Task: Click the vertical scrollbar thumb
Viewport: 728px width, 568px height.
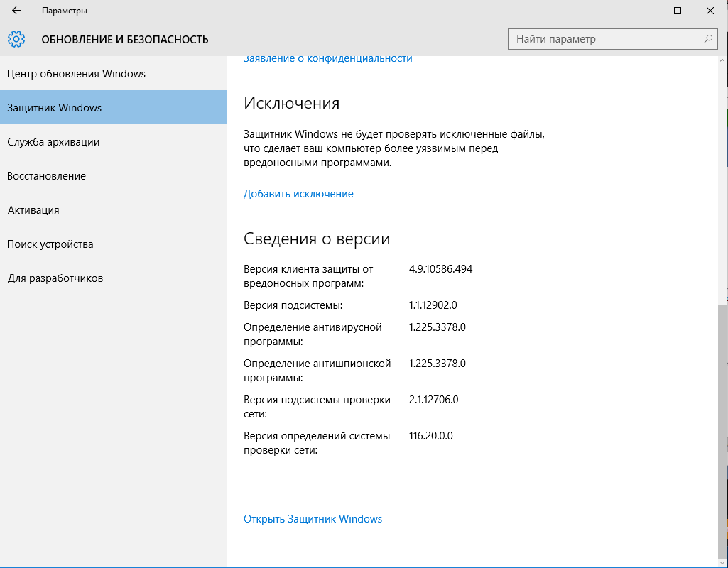Action: [x=722, y=432]
